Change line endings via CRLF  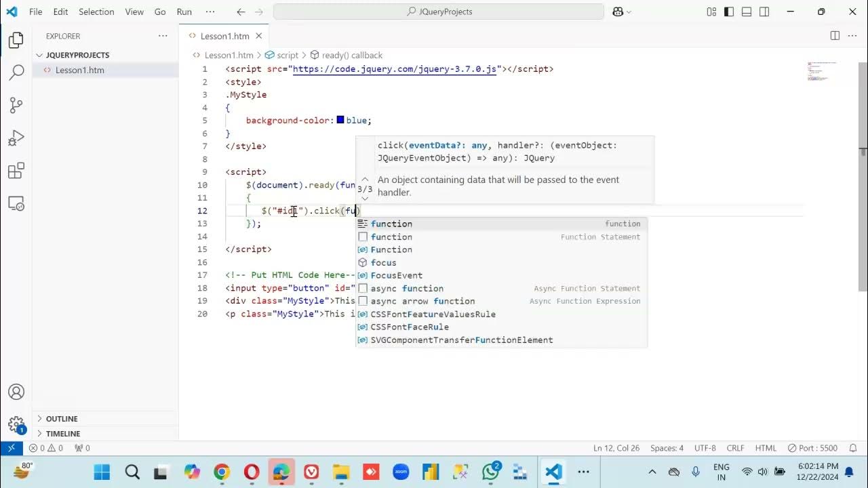[735, 448]
